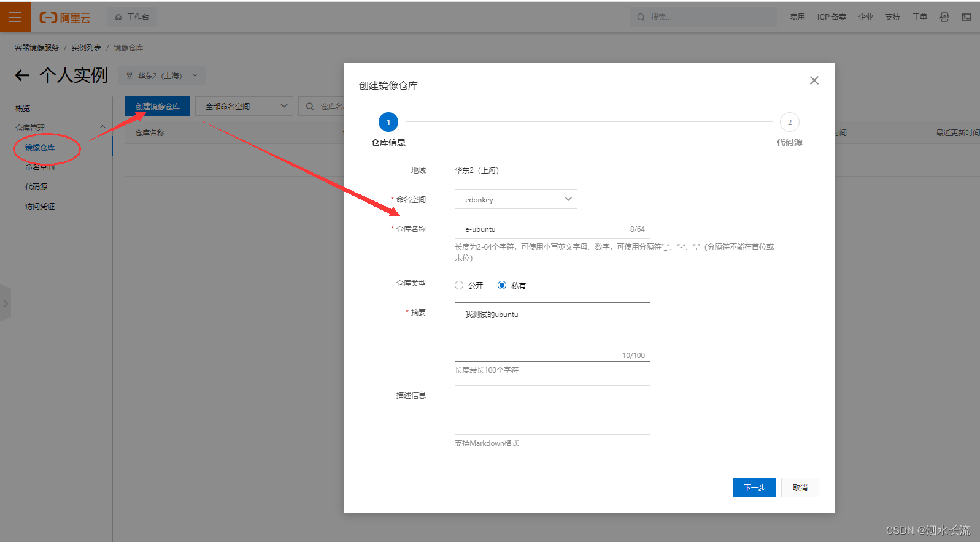Click step 2 代码源 circle
980x542 pixels.
coord(790,122)
